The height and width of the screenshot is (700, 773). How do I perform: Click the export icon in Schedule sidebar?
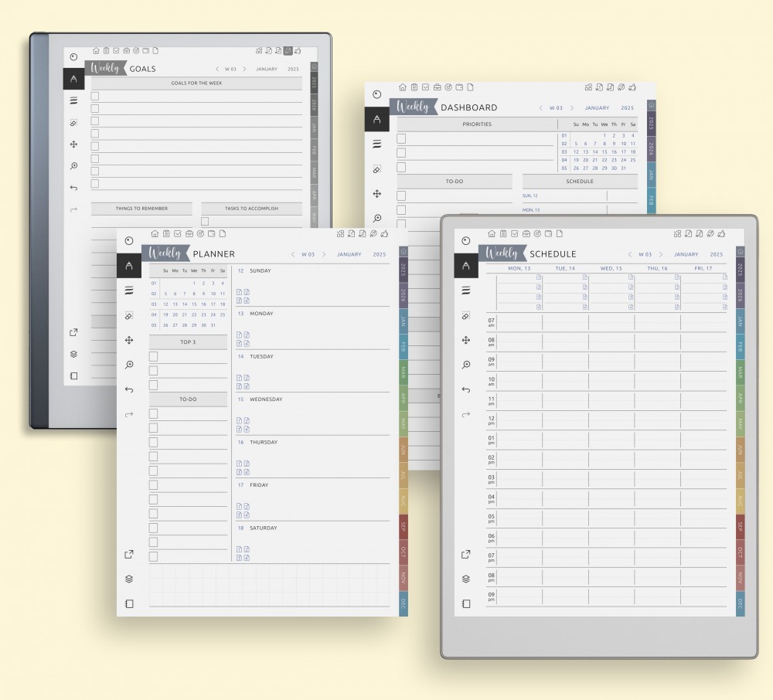[x=465, y=554]
